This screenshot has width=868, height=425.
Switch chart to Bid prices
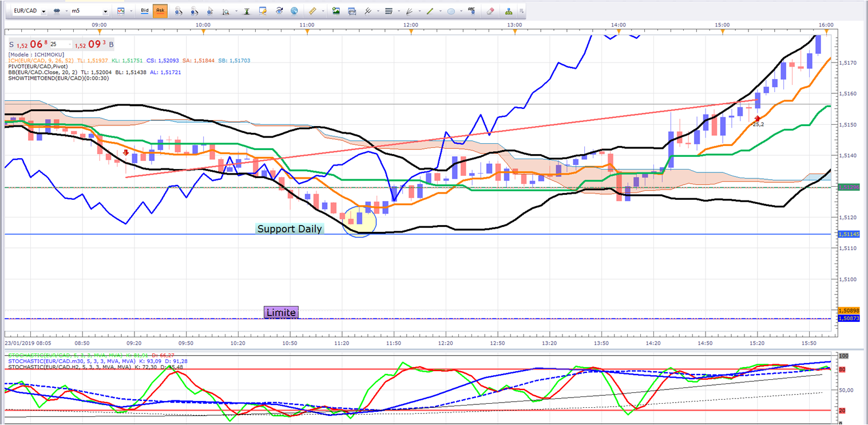145,11
